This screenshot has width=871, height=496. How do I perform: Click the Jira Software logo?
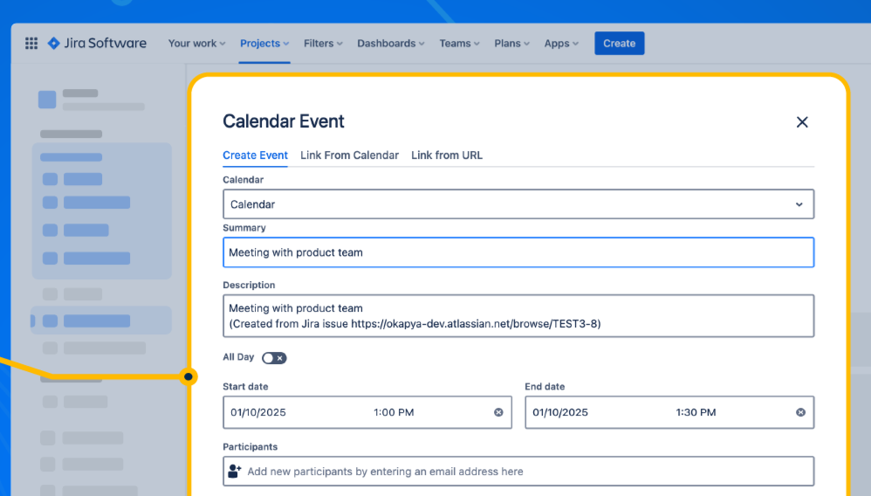(x=97, y=43)
